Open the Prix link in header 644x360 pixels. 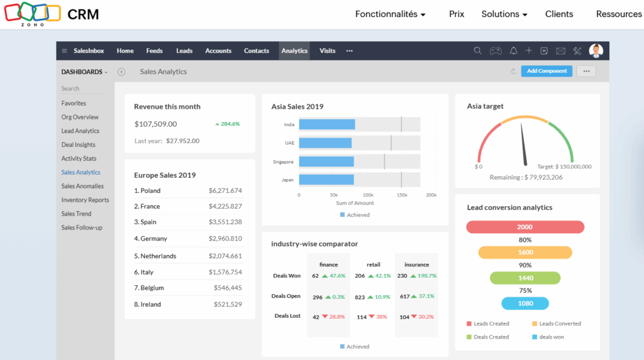pyautogui.click(x=457, y=14)
